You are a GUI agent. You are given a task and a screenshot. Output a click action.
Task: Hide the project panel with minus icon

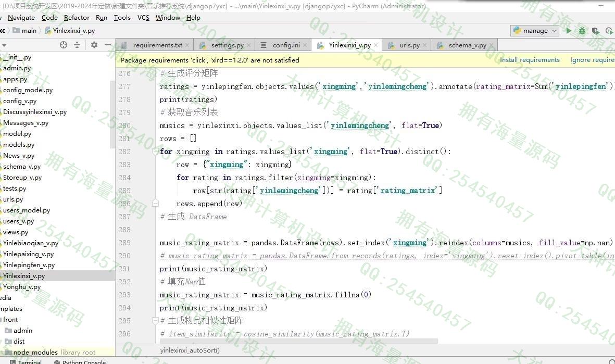(x=108, y=45)
